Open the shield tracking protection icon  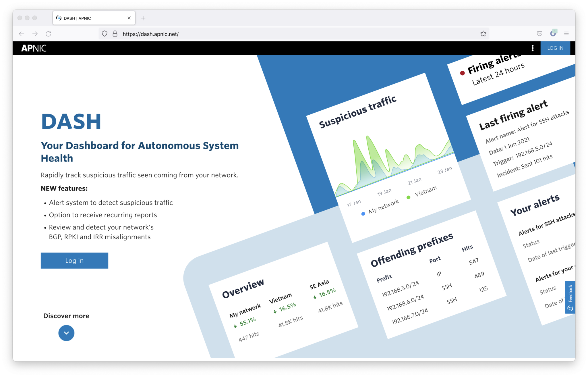pos(105,34)
